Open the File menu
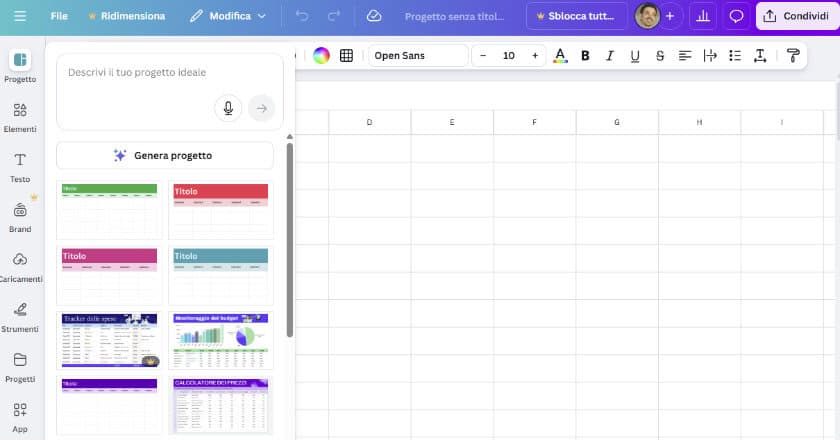Viewport: 840px width, 440px height. click(x=59, y=16)
